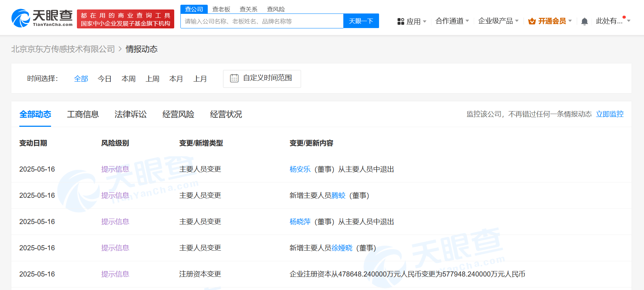Click the apps grid icon

401,21
